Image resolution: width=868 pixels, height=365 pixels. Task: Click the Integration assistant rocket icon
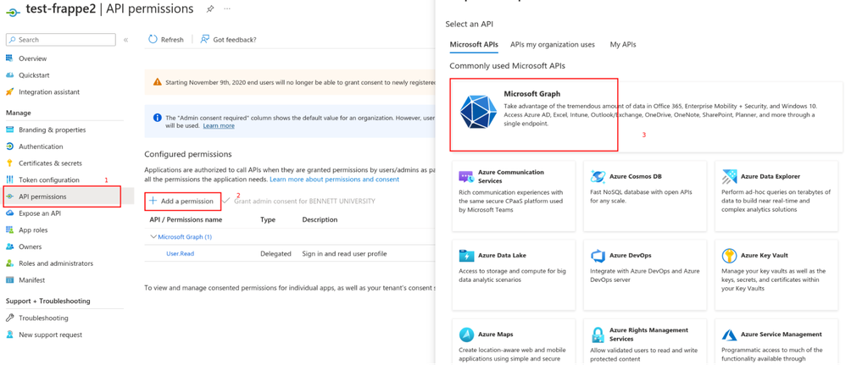click(9, 91)
